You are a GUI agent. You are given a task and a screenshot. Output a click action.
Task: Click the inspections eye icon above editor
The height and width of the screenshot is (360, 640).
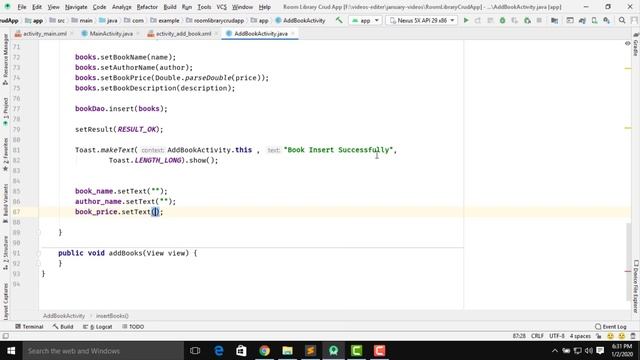[x=628, y=43]
